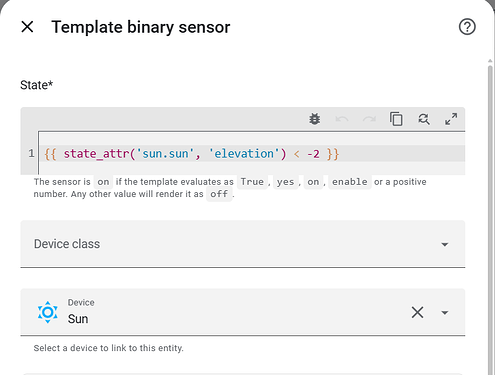
Task: Close the Template binary sensor dialog
Action: coord(27,27)
